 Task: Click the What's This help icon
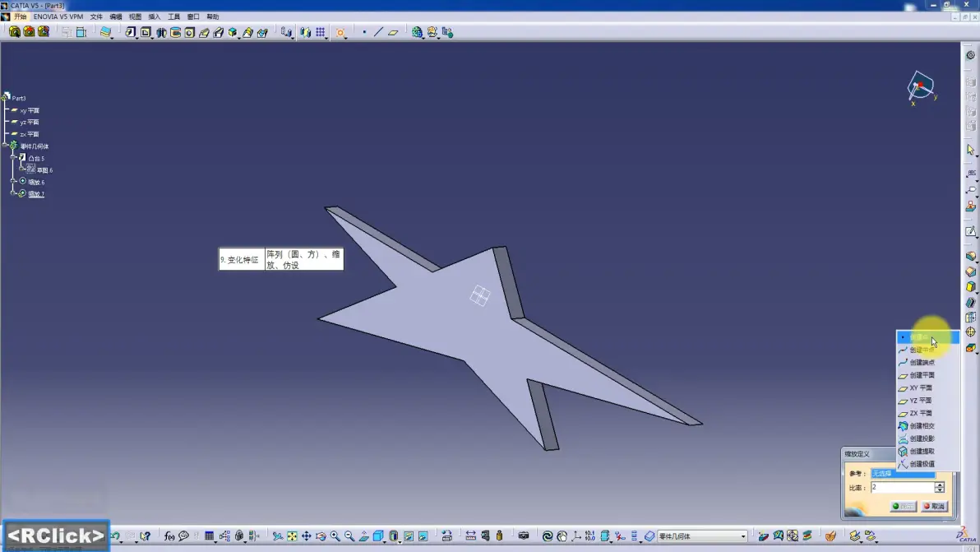click(x=146, y=536)
